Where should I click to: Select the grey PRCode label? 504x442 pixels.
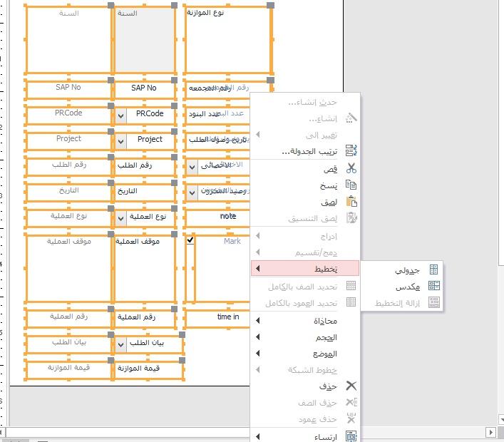[x=68, y=115]
